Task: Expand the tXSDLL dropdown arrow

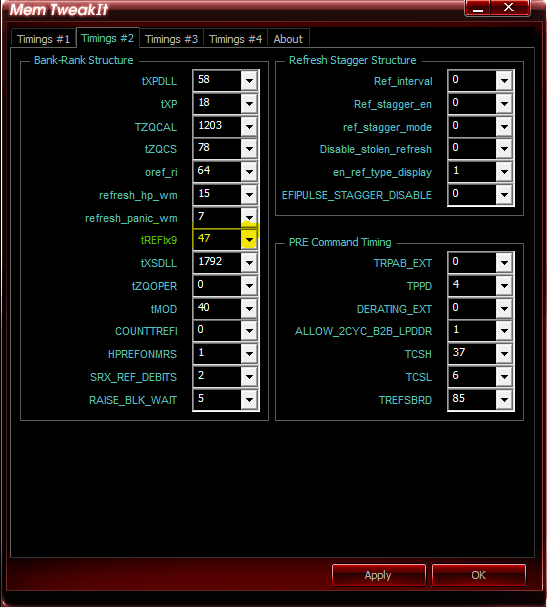Action: point(249,263)
